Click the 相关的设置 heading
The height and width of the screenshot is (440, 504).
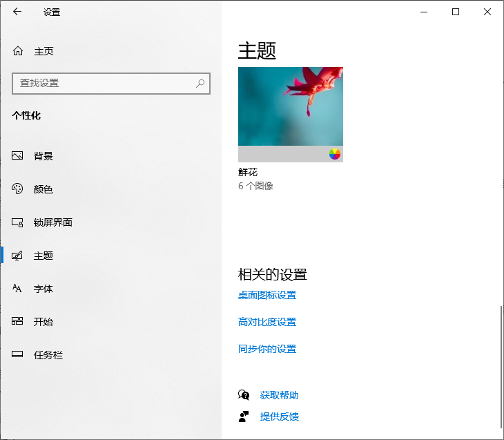pos(273,274)
